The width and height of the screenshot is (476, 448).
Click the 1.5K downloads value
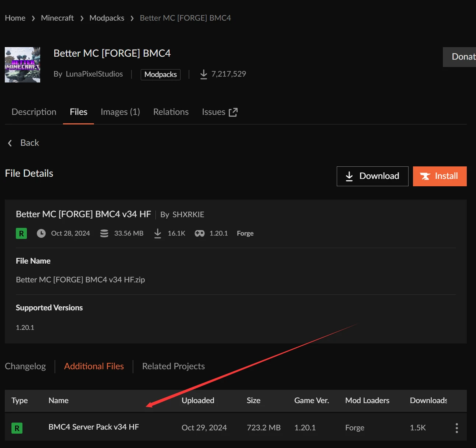click(x=418, y=428)
